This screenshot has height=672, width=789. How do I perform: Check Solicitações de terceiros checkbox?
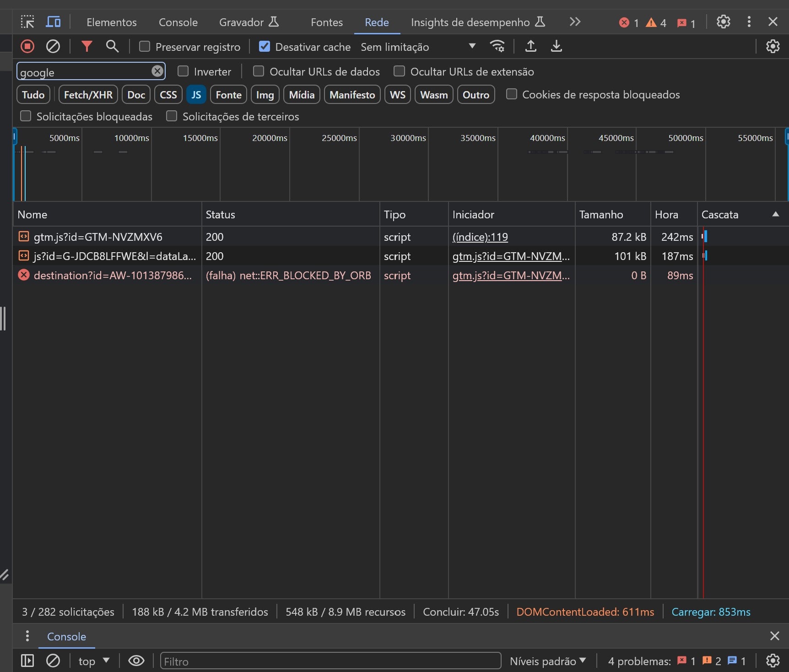coord(172,116)
